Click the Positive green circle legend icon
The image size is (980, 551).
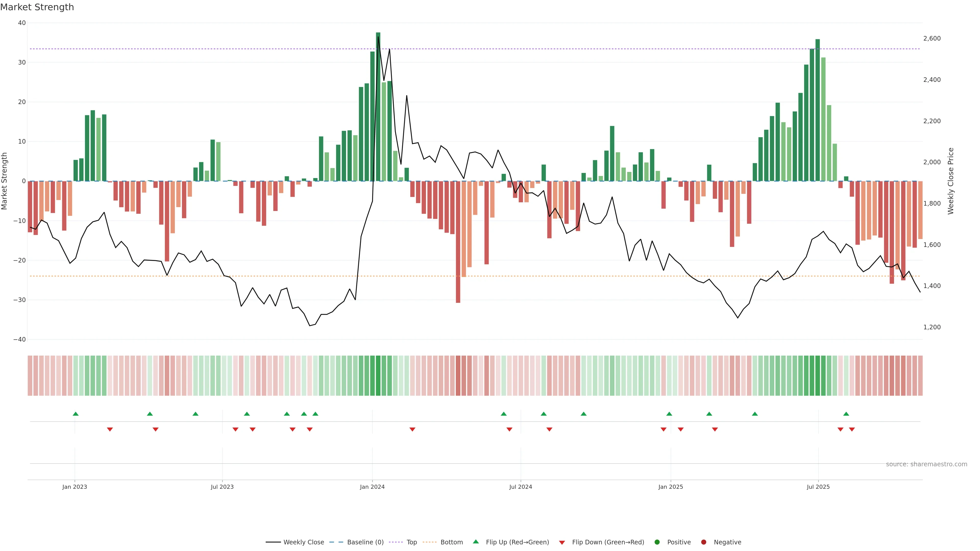(657, 542)
